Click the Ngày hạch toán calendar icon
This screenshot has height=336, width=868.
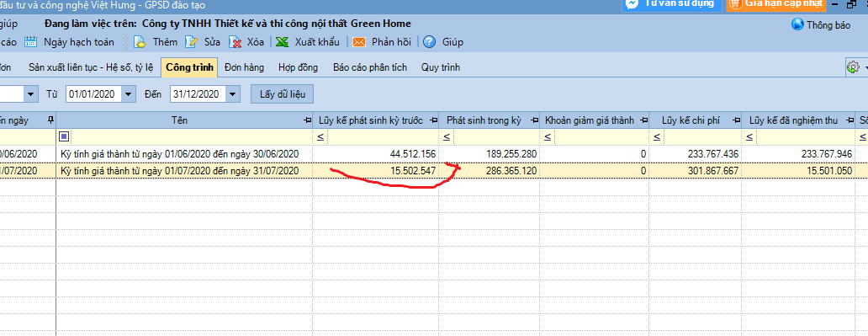30,41
